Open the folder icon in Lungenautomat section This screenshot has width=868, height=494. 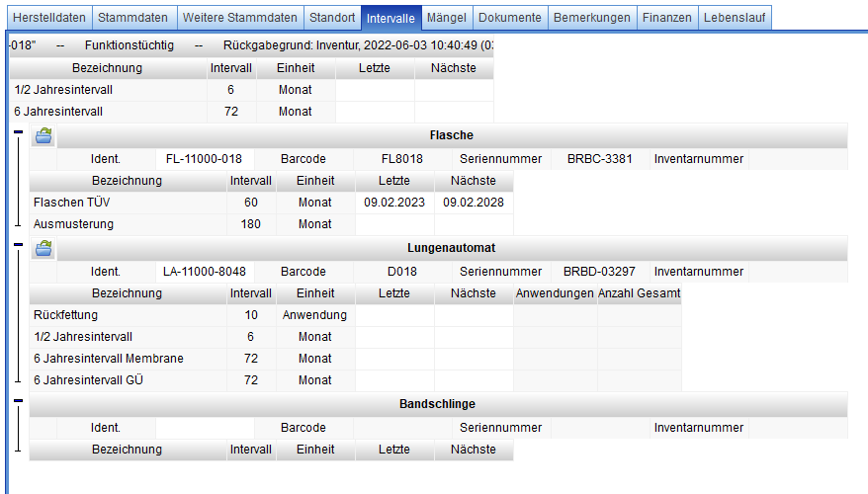point(43,249)
